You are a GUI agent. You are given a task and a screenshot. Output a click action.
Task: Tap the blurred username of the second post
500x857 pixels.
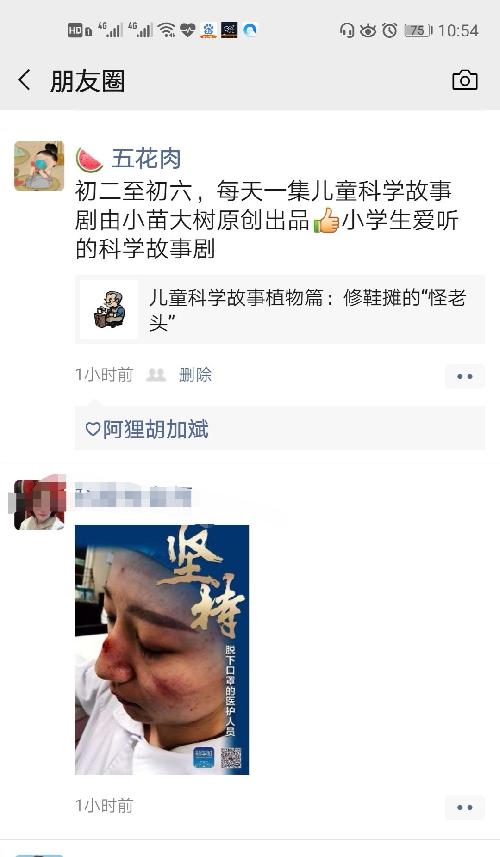[133, 497]
